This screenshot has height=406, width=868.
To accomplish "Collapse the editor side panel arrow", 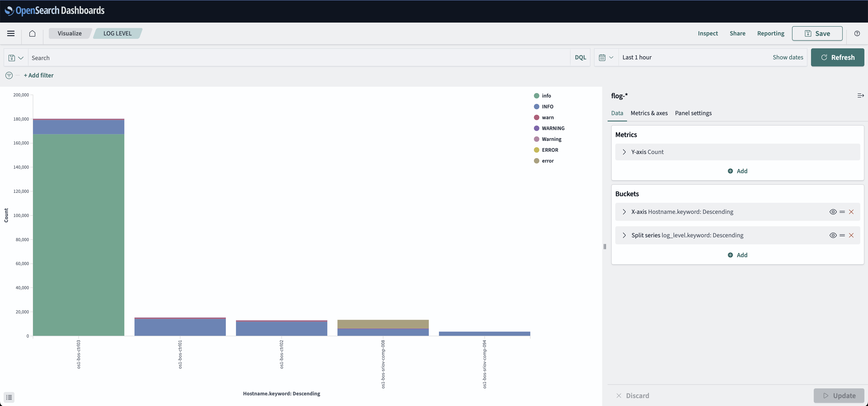I will [861, 96].
